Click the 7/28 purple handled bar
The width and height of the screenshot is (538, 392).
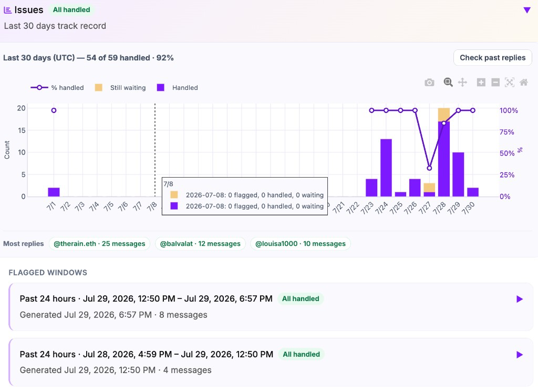pos(443,159)
